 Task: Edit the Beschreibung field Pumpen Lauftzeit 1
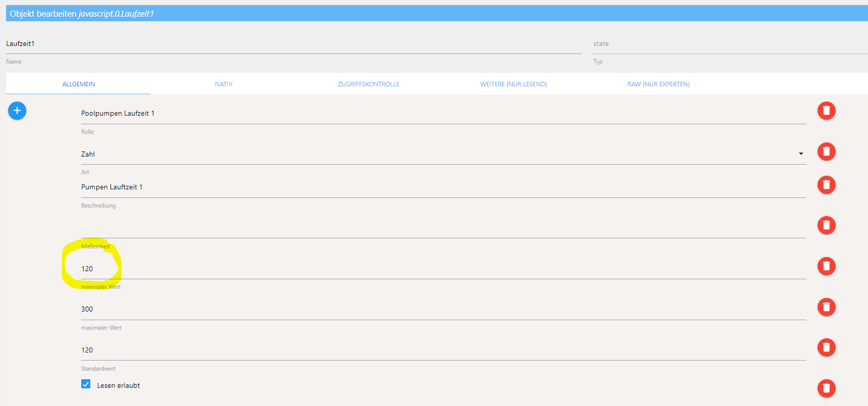(444, 187)
